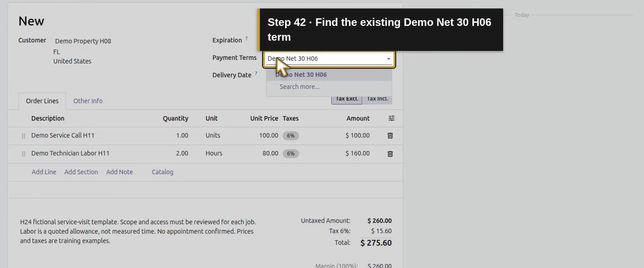
Task: Click Add Note link
Action: point(119,172)
